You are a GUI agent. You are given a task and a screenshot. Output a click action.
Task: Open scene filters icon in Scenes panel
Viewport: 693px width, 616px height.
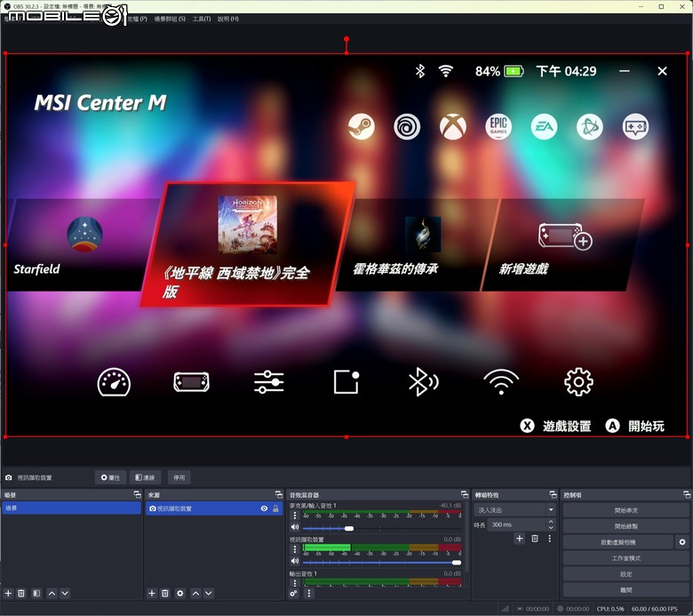(36, 594)
